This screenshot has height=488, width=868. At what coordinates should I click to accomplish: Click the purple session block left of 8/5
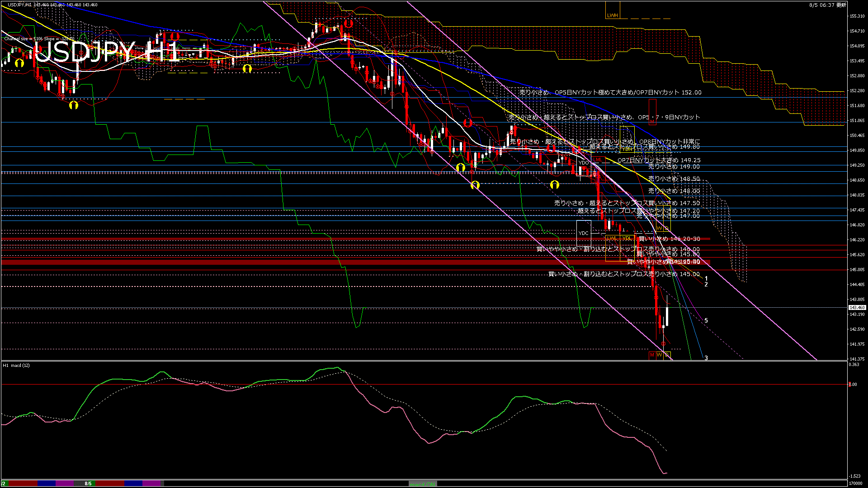click(x=65, y=483)
